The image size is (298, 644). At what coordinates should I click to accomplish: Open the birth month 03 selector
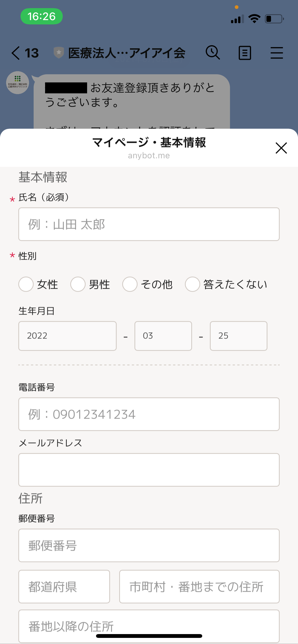coord(163,336)
